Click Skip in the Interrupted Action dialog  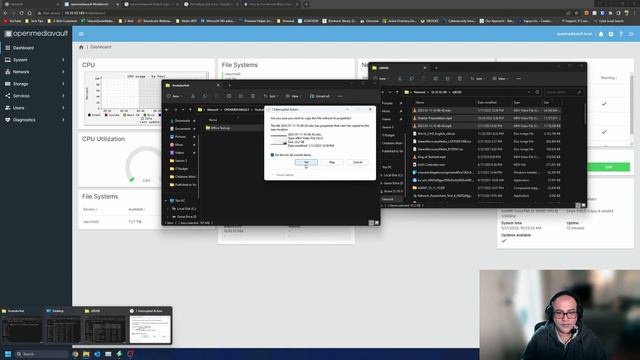pos(332,162)
